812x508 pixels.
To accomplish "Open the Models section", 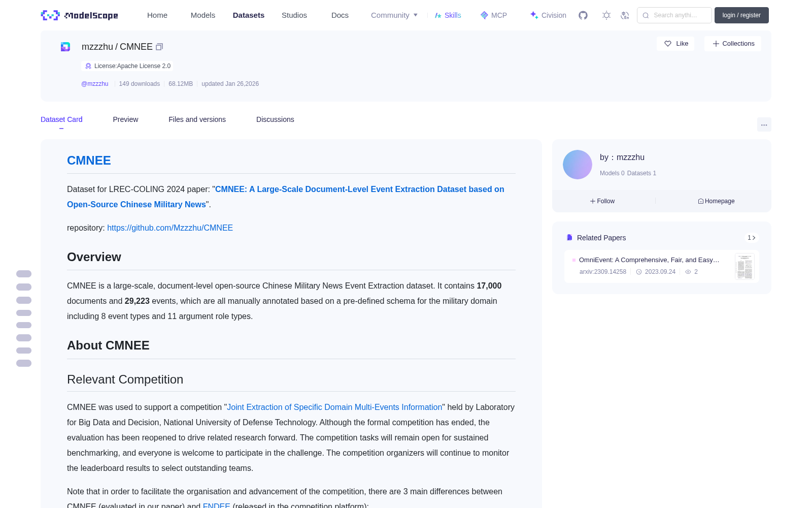I will (203, 15).
